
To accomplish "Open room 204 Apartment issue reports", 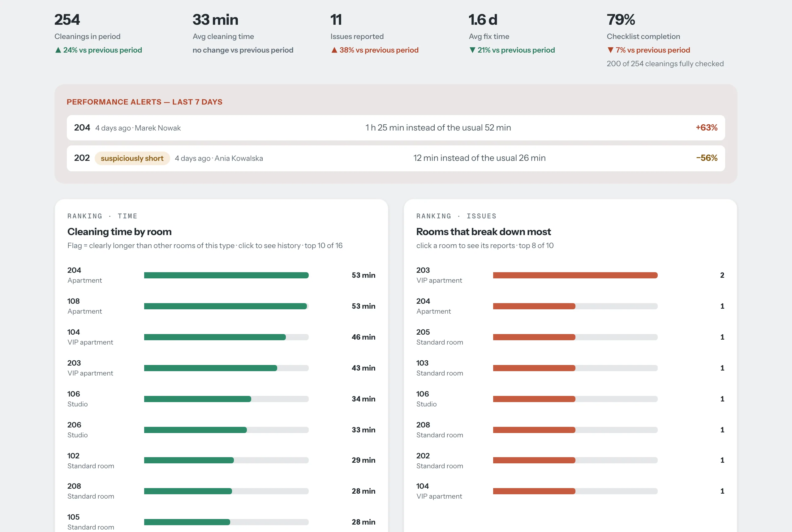I will [x=570, y=306].
